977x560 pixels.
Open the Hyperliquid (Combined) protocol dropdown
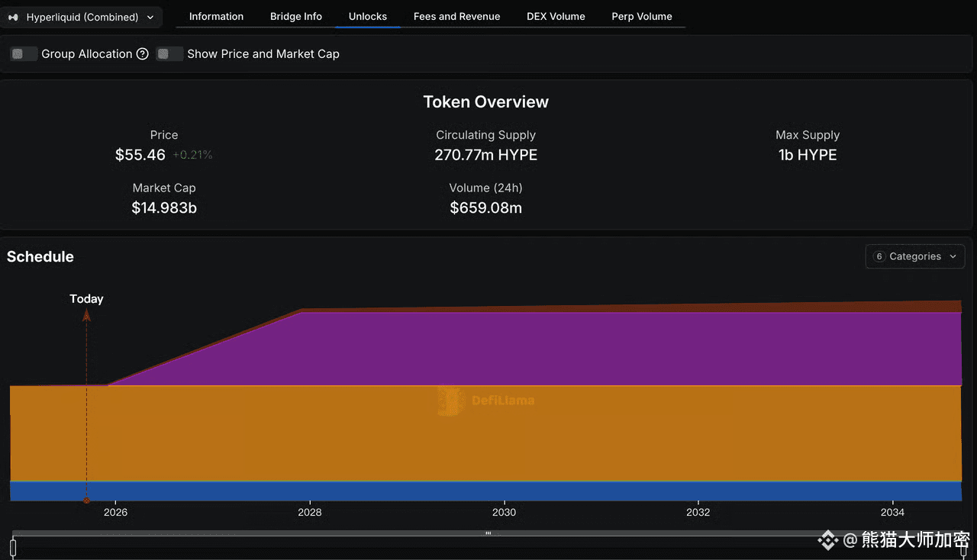81,17
